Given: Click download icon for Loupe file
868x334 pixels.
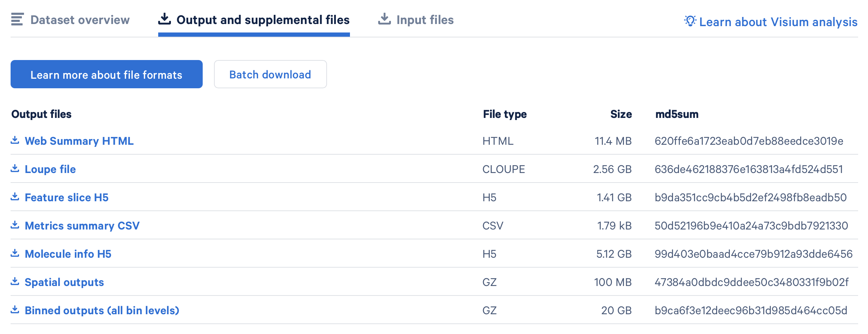Looking at the screenshot, I should 15,168.
